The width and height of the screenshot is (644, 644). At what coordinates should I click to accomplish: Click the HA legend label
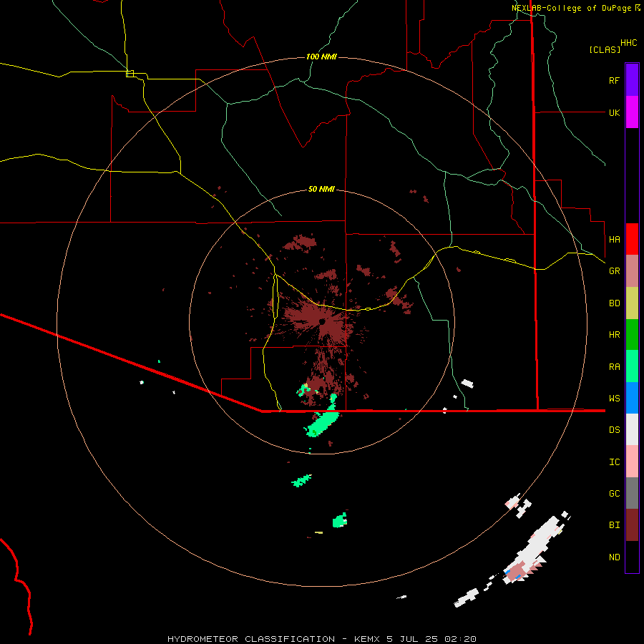[x=614, y=239]
